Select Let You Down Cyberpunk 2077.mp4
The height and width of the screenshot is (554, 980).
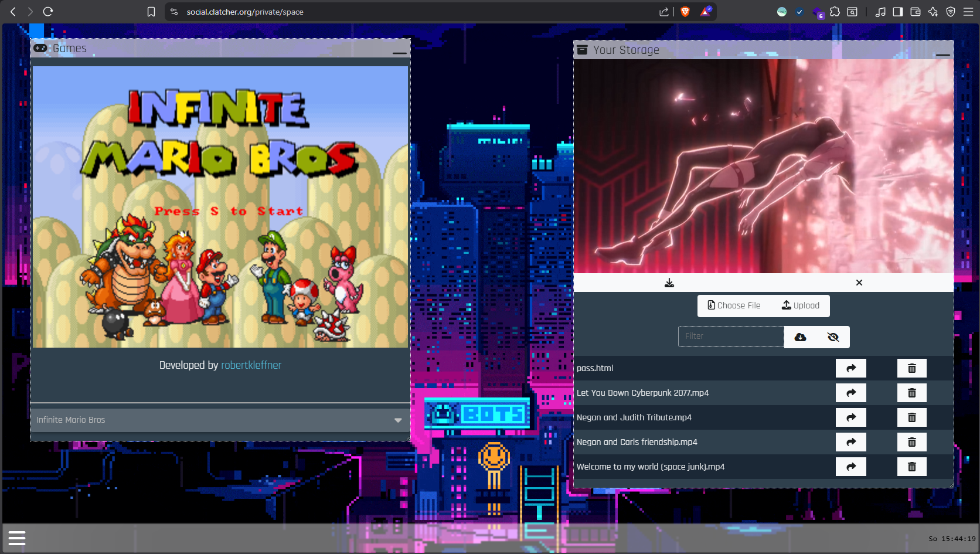pyautogui.click(x=643, y=393)
